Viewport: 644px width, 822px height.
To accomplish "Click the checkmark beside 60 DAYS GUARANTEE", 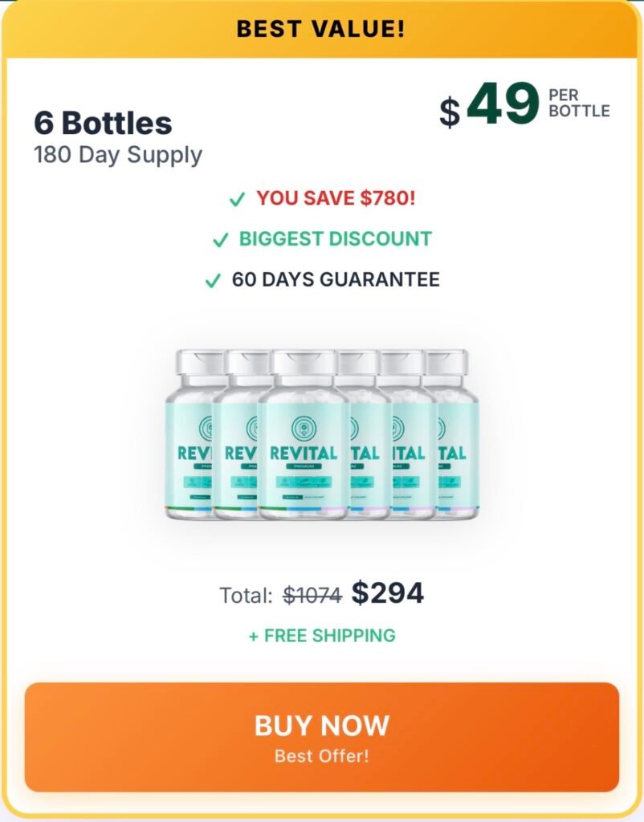I will [x=213, y=281].
